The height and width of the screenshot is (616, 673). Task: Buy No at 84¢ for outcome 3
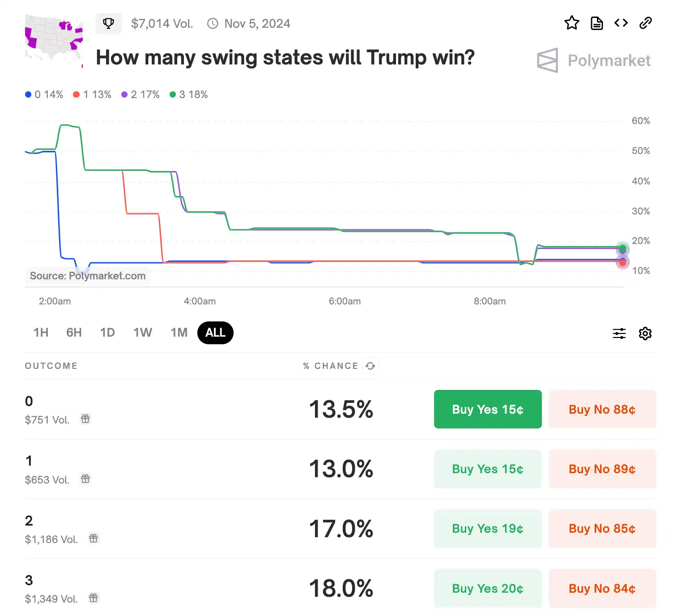tap(602, 588)
